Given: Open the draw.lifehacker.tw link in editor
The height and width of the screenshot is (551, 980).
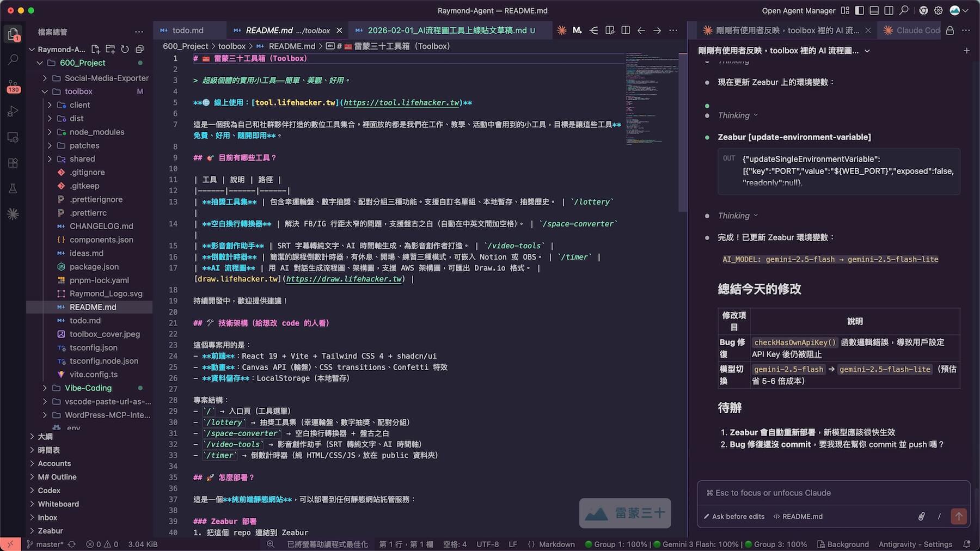Looking at the screenshot, I should pyautogui.click(x=344, y=279).
